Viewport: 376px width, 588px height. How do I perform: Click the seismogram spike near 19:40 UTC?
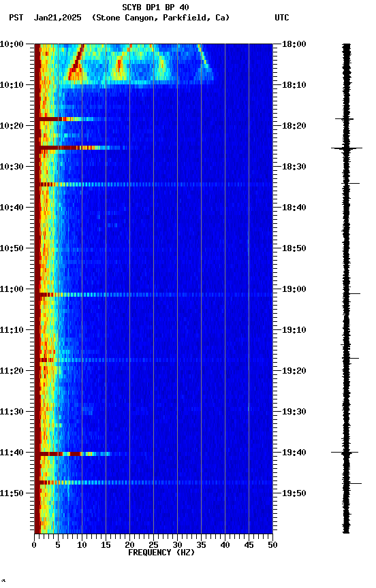point(345,453)
